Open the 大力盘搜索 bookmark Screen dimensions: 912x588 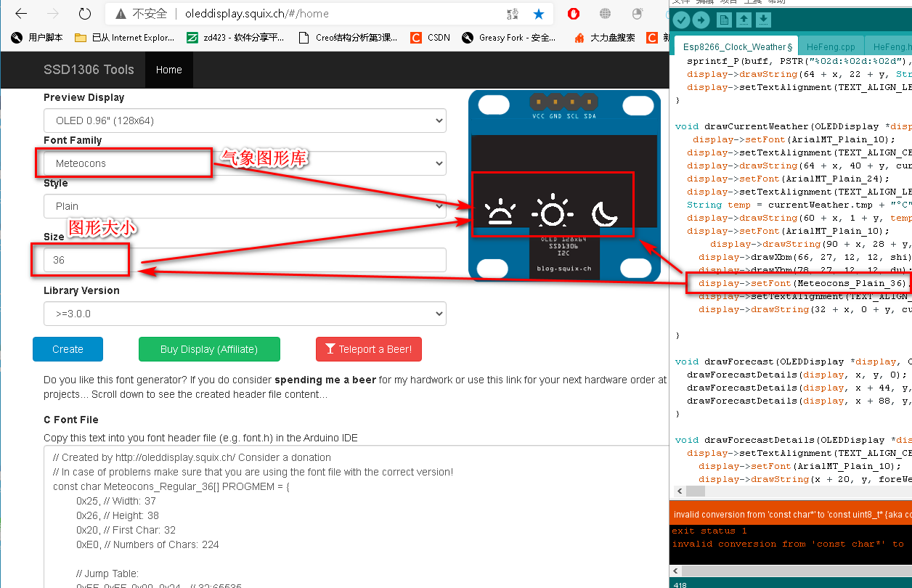point(605,38)
